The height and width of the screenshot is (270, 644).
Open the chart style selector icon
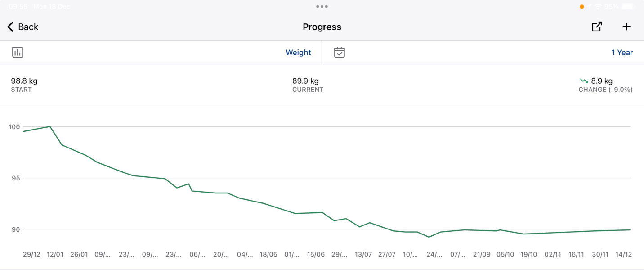[17, 52]
